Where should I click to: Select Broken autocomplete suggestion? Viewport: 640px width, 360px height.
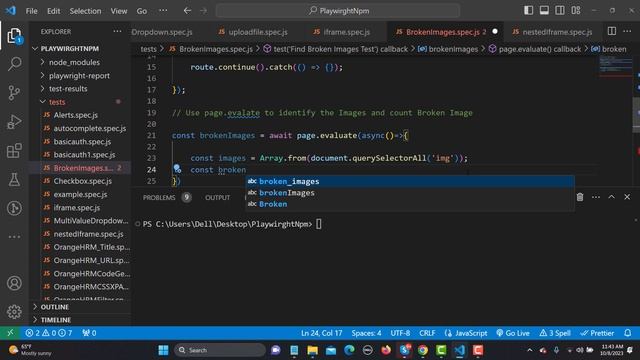click(410, 204)
